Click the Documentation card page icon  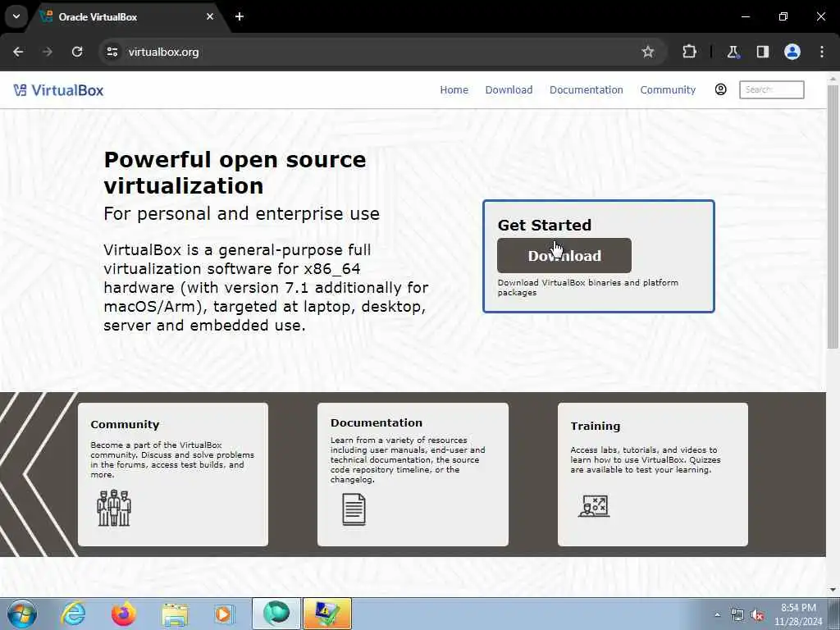354,509
